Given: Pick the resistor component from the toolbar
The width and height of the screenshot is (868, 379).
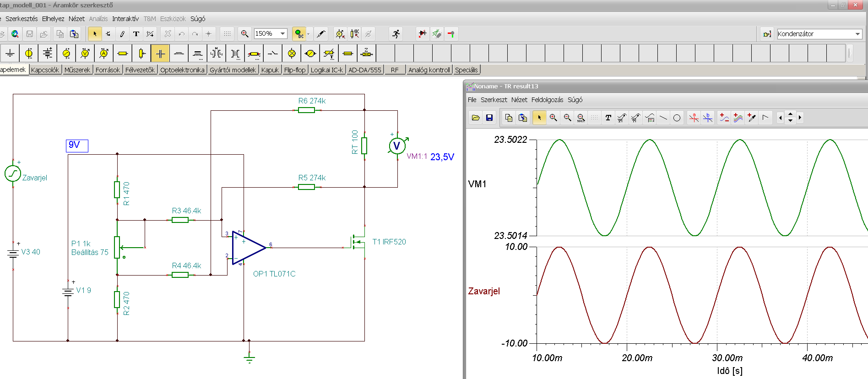Looking at the screenshot, I should point(122,54).
